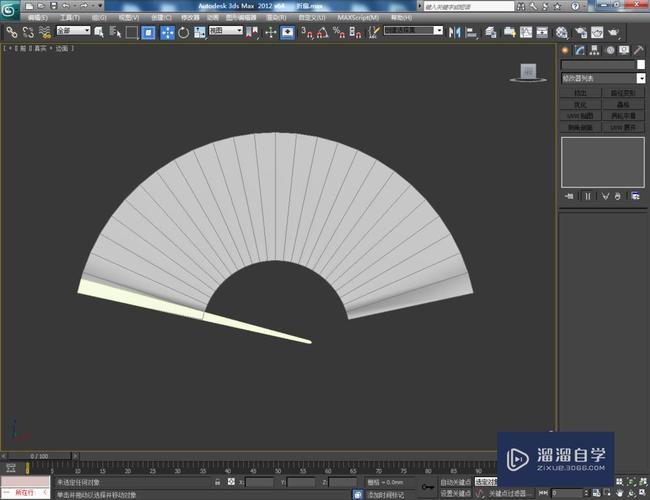The height and width of the screenshot is (500, 650).
Task: Click the 设置关键点 Set Key button
Action: point(455,493)
